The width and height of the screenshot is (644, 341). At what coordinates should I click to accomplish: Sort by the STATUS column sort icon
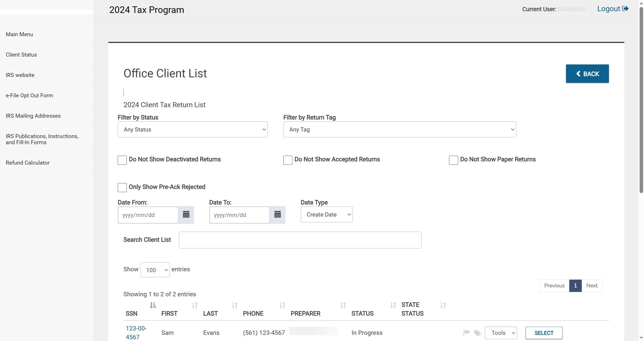[393, 305]
